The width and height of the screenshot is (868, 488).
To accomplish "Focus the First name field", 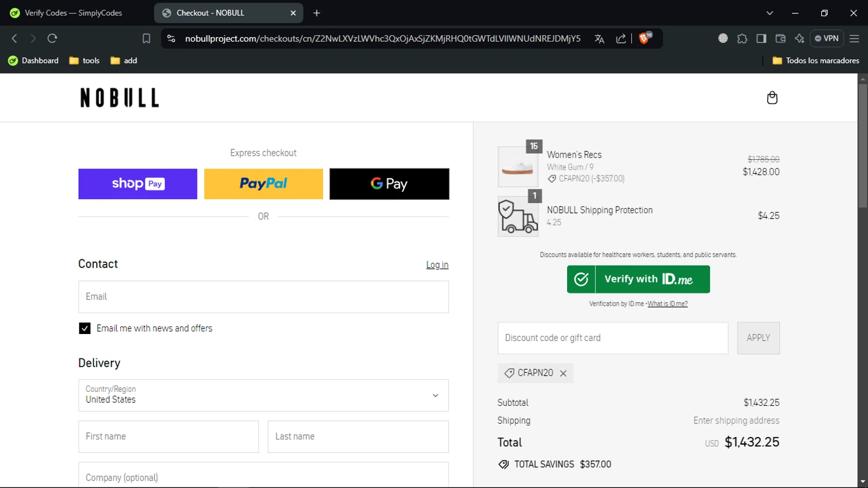I will [x=168, y=436].
